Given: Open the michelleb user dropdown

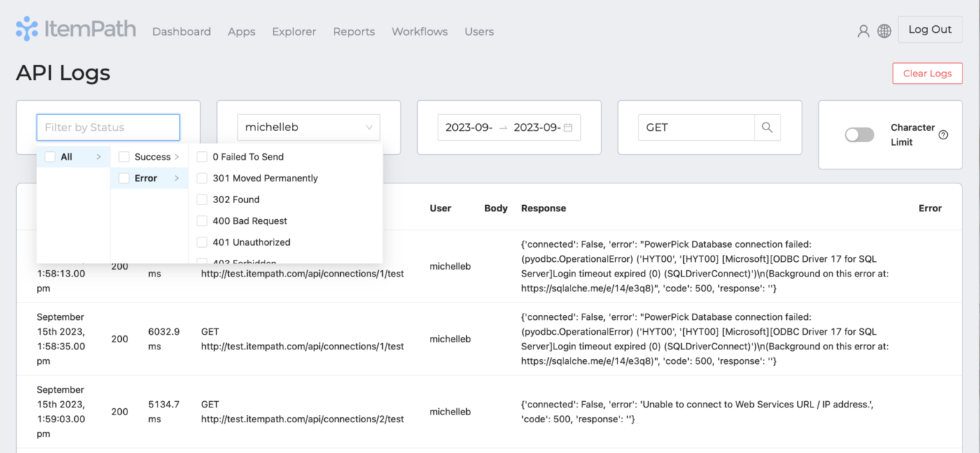Looking at the screenshot, I should pyautogui.click(x=309, y=127).
